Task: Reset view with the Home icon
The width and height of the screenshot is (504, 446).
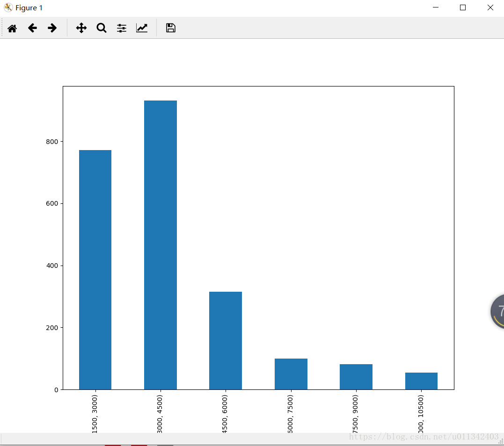Action: click(12, 28)
